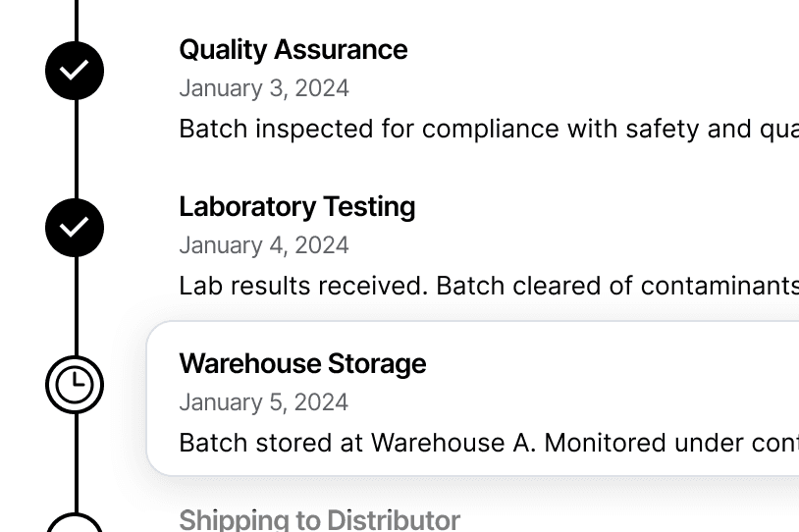Click timeline line between Laboratory Testing and Warehouse Storage
The image size is (799, 532).
(77, 306)
